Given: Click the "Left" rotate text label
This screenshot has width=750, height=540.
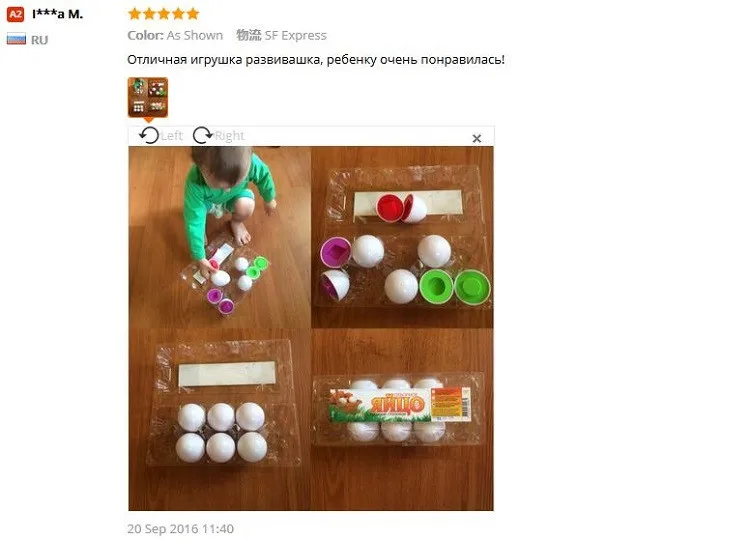Looking at the screenshot, I should click(172, 136).
